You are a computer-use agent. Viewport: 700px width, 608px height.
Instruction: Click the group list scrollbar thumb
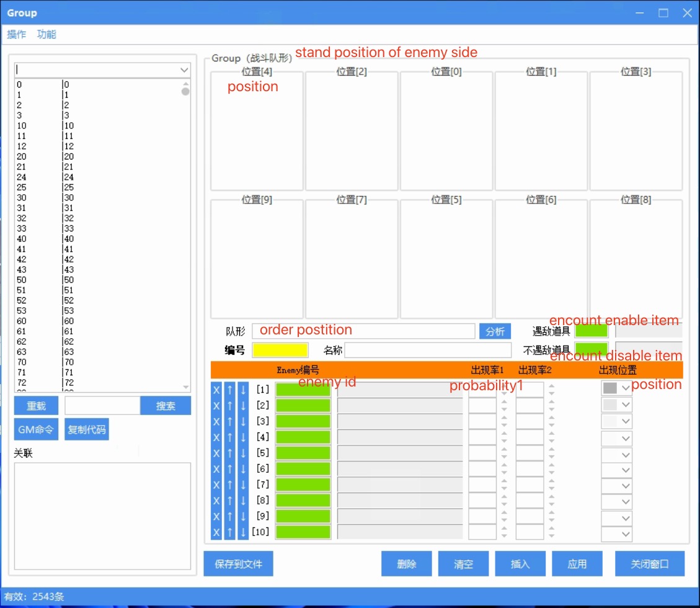click(186, 92)
